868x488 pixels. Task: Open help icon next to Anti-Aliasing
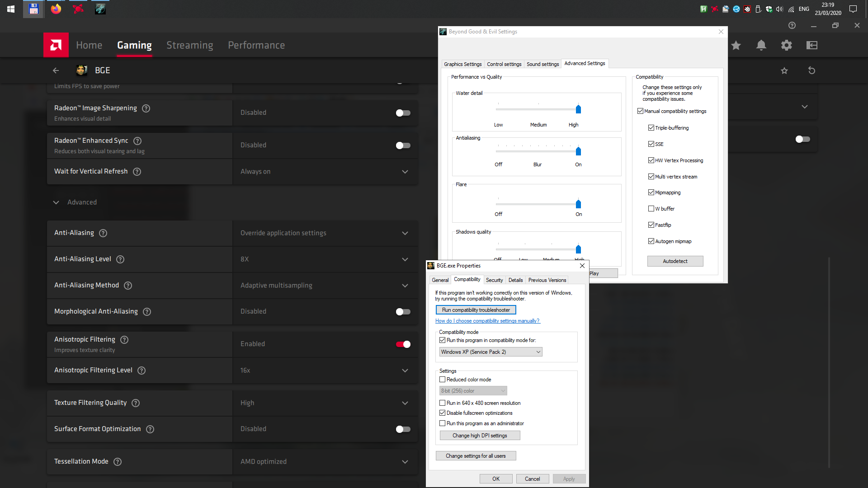[103, 233]
